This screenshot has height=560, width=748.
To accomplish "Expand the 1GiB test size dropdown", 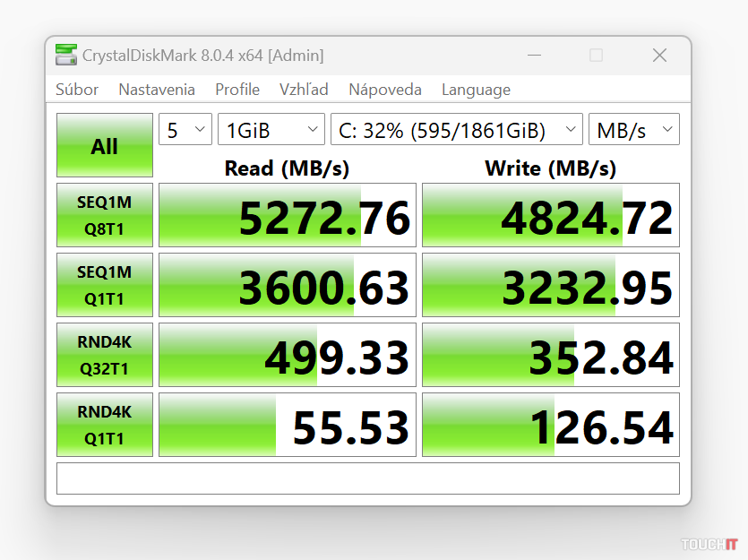I will click(271, 130).
